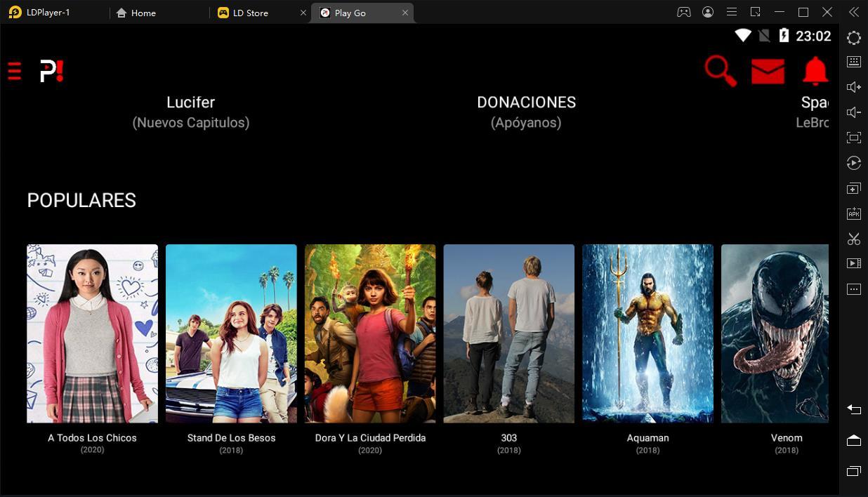The width and height of the screenshot is (868, 497).
Task: Open the Venom movie poster
Action: click(775, 333)
